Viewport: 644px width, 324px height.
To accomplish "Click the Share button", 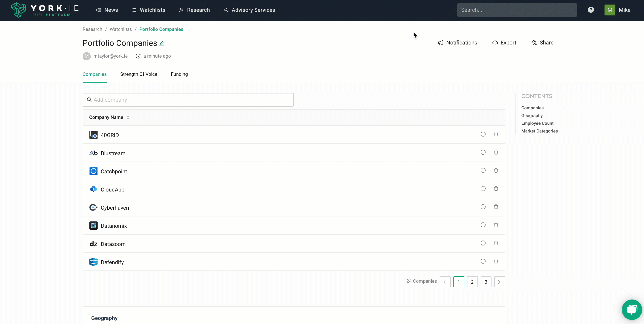I will (x=542, y=43).
